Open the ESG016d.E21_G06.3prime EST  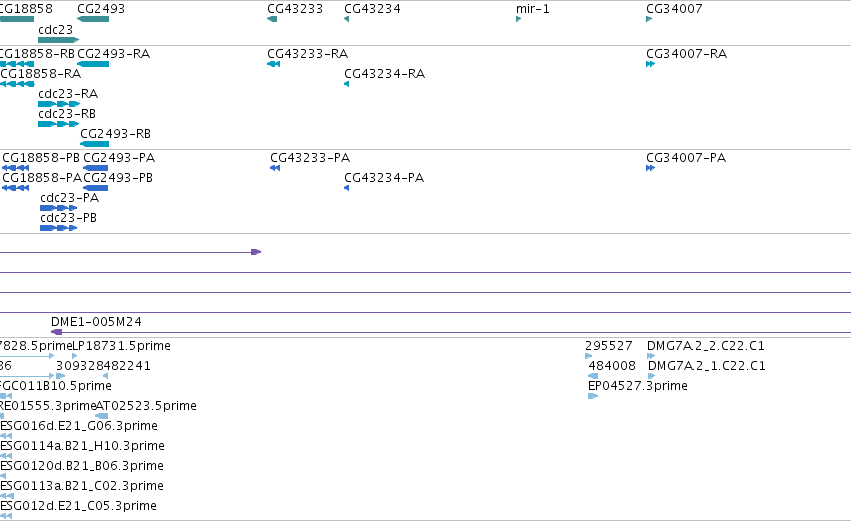coord(6,436)
